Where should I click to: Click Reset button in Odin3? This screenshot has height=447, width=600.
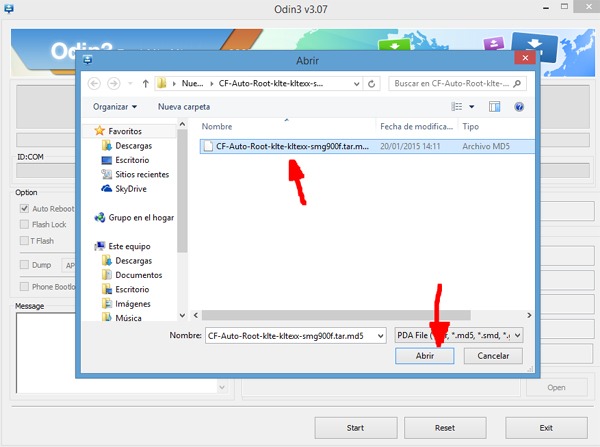445,428
